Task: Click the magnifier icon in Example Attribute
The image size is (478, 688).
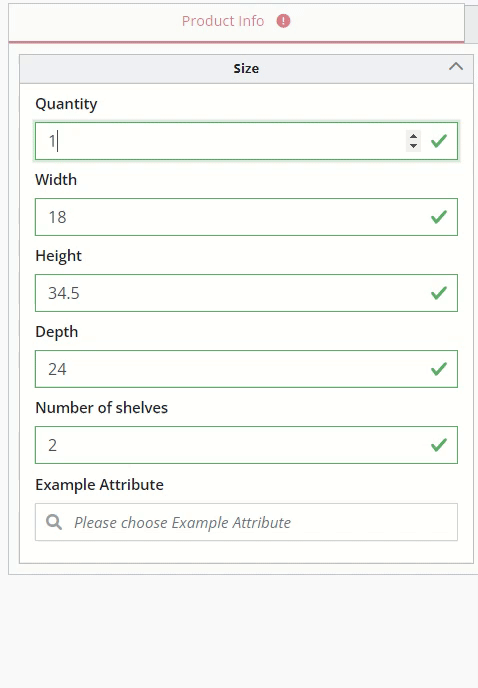Action: 54,522
